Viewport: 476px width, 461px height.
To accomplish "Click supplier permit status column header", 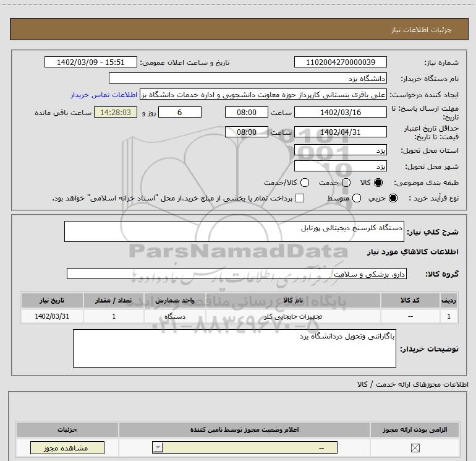I will pos(244,429).
